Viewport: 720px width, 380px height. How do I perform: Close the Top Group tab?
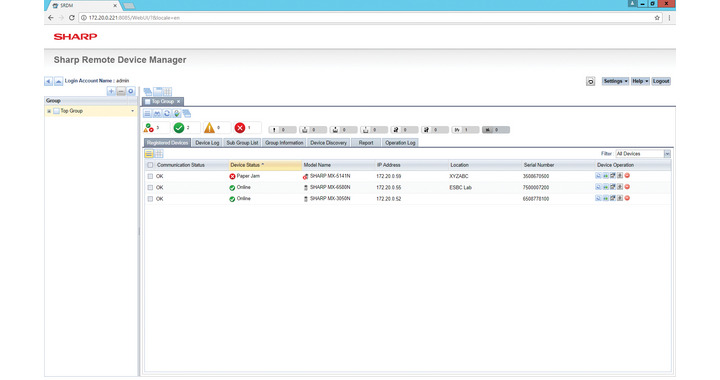tap(179, 101)
